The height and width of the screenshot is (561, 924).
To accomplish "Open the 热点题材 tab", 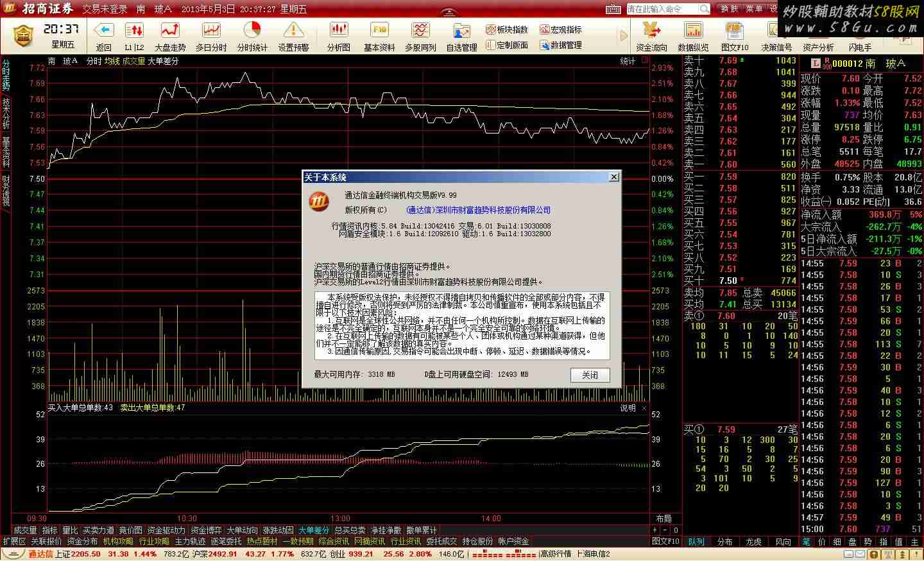I will point(262,541).
